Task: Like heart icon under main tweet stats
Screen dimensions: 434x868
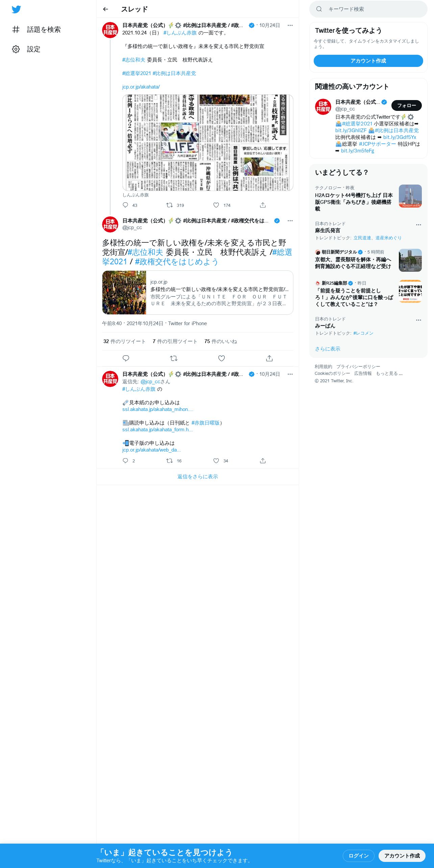Action: click(x=221, y=358)
